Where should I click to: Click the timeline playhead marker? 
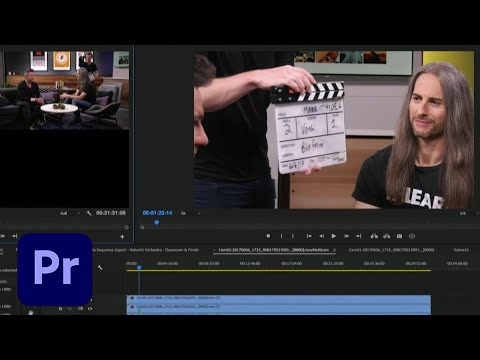pyautogui.click(x=139, y=267)
